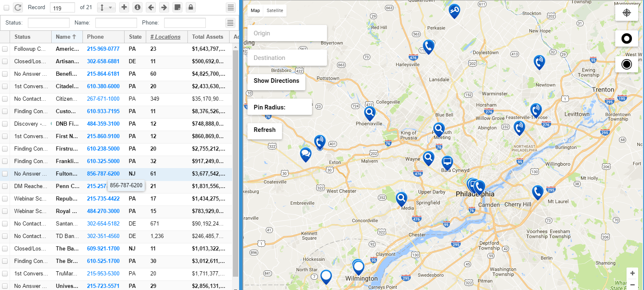Screen dimensions: 644x290
Task: Sort by the Total Assets column header
Action: click(208, 37)
